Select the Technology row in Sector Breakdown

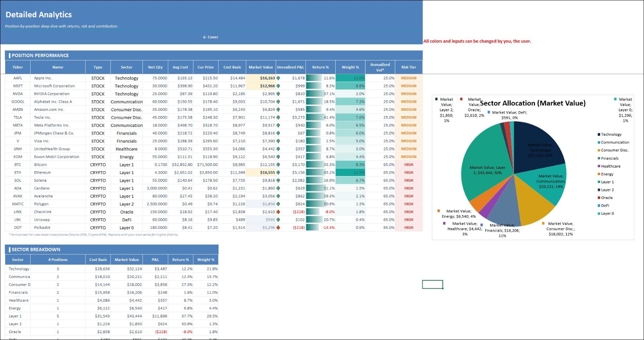click(112, 269)
